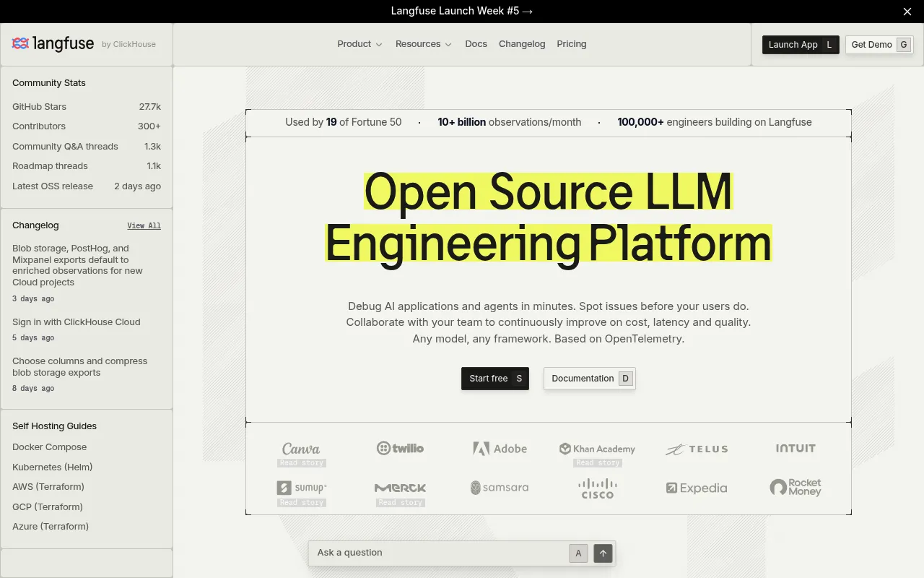Viewport: 924px width, 578px height.
Task: Click the Rocket Money logo
Action: pyautogui.click(x=796, y=488)
